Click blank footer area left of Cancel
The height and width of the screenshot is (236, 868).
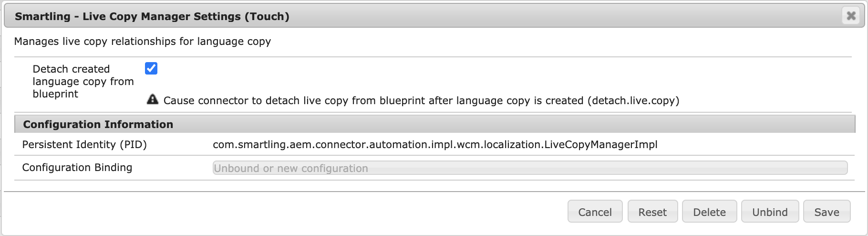pyautogui.click(x=286, y=212)
